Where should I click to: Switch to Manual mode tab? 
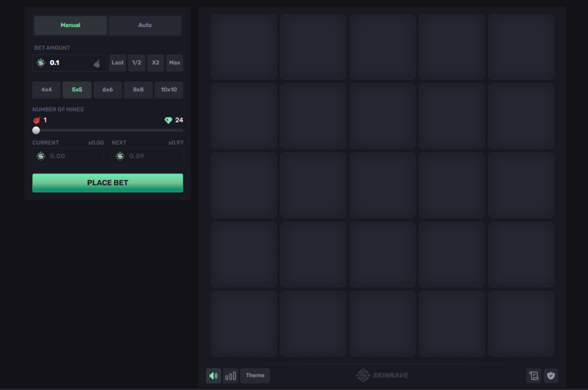click(x=71, y=25)
